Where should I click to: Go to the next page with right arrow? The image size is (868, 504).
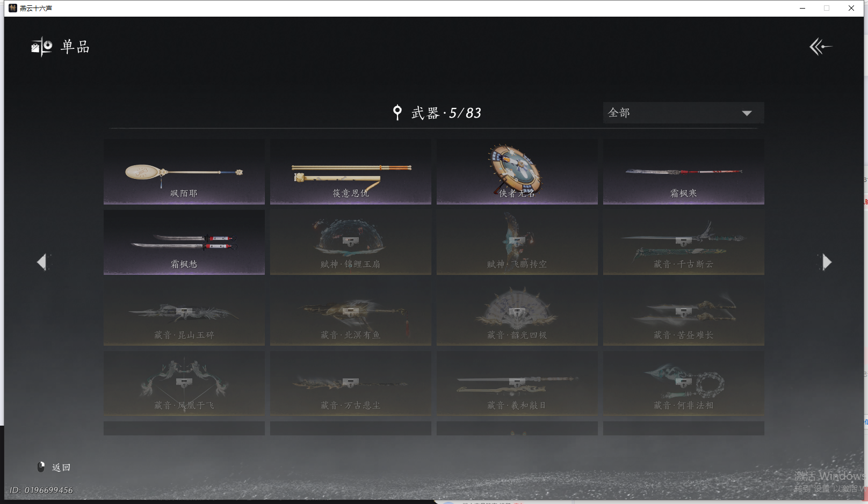[x=826, y=262]
